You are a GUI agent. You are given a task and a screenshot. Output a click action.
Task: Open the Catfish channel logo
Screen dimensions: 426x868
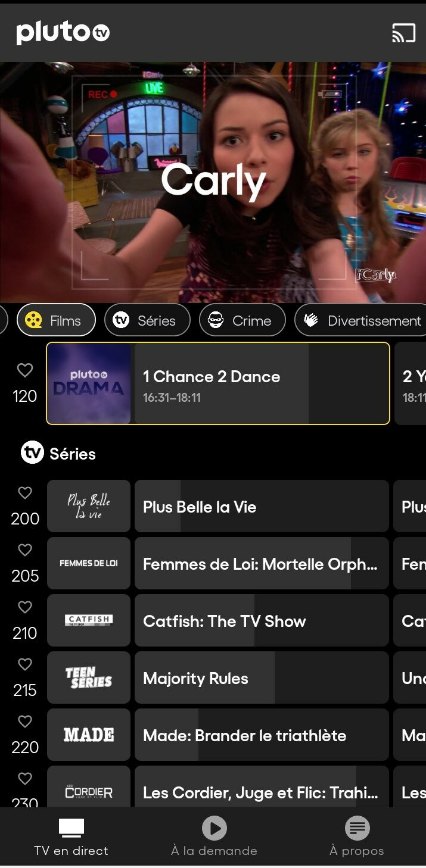click(89, 620)
